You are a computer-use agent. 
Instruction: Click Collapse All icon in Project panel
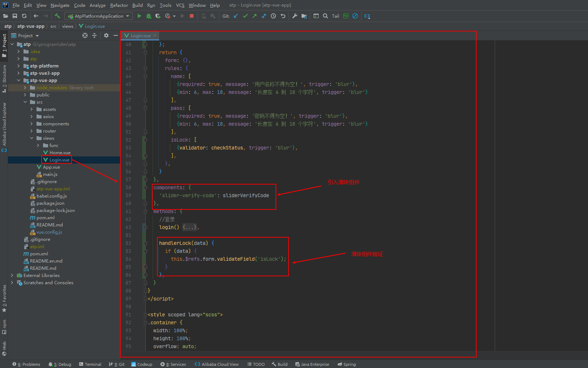[x=94, y=35]
